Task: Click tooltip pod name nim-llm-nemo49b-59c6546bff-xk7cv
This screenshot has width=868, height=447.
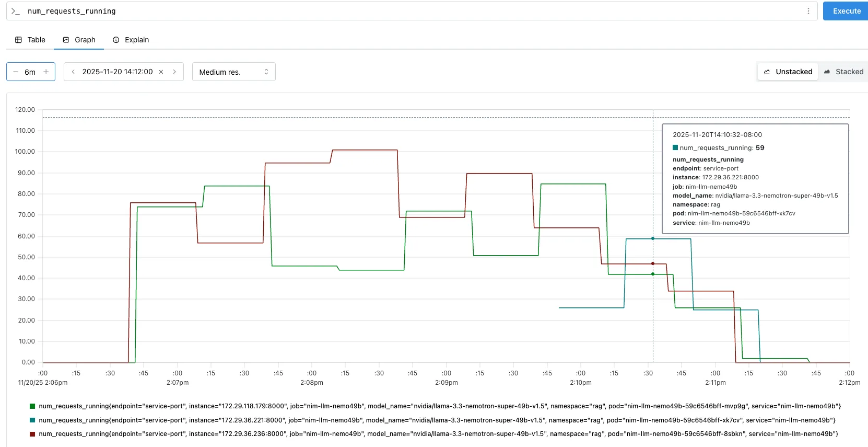Action: pos(742,213)
